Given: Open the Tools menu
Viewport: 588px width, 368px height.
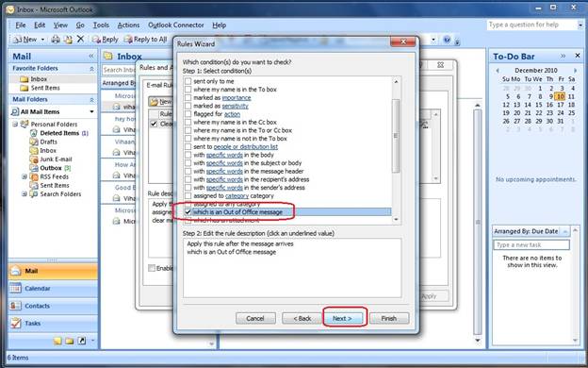Looking at the screenshot, I should click(x=101, y=25).
